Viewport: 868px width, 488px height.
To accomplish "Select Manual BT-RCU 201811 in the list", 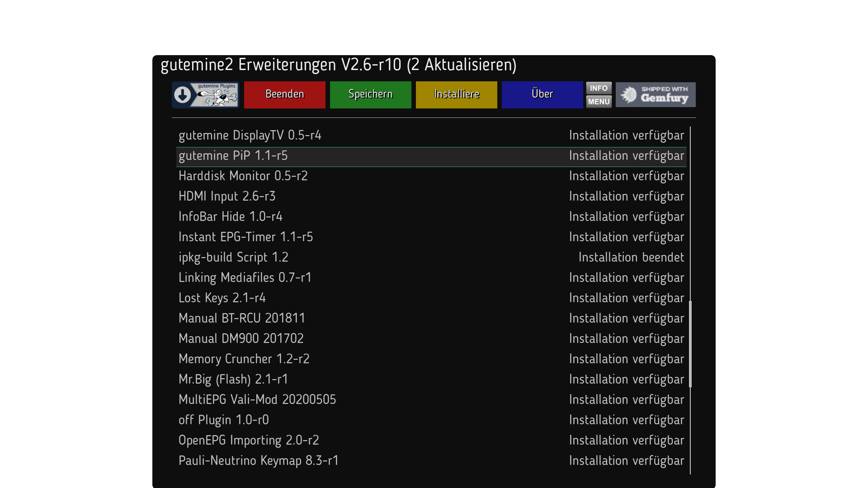I will pyautogui.click(x=431, y=319).
